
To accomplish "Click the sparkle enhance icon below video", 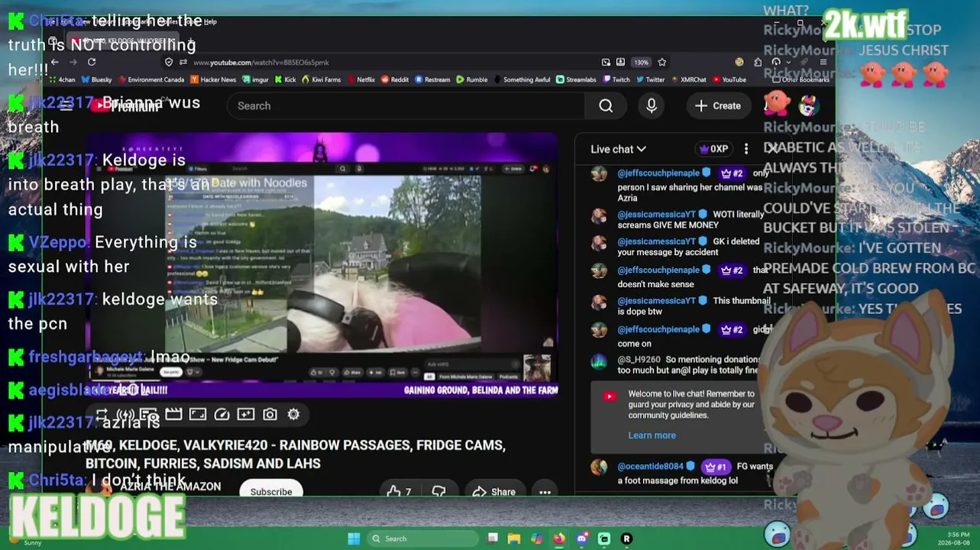I will pos(246,414).
